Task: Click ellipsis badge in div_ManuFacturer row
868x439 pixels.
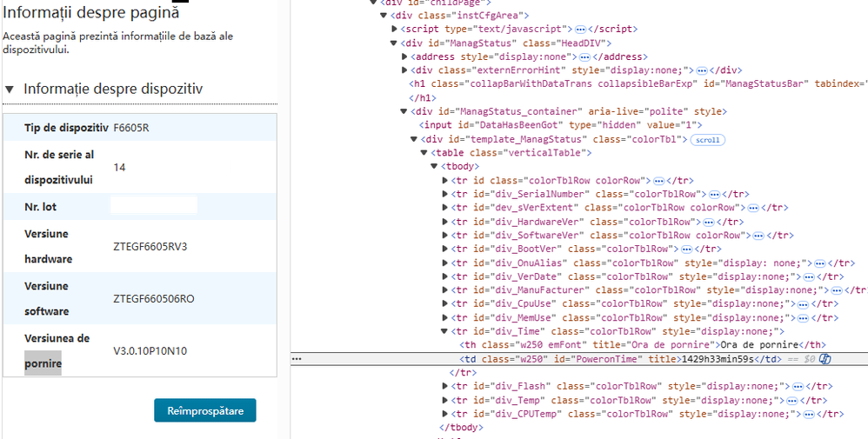Action: point(837,290)
